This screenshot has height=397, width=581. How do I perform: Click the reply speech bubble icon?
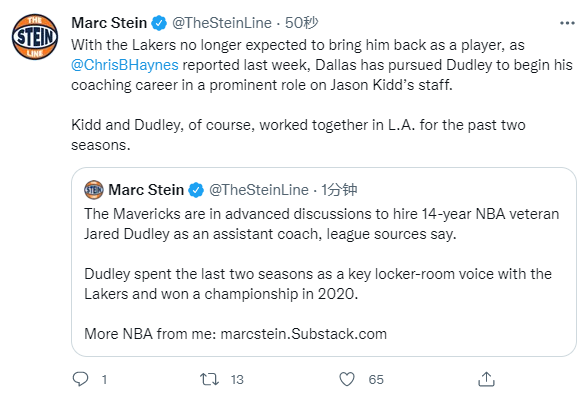(80, 379)
